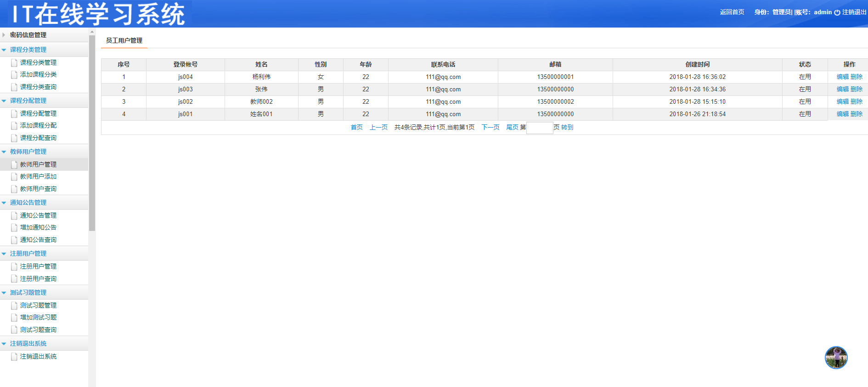This screenshot has height=387, width=868.
Task: Open the 员工用户管理 tab
Action: tap(124, 40)
